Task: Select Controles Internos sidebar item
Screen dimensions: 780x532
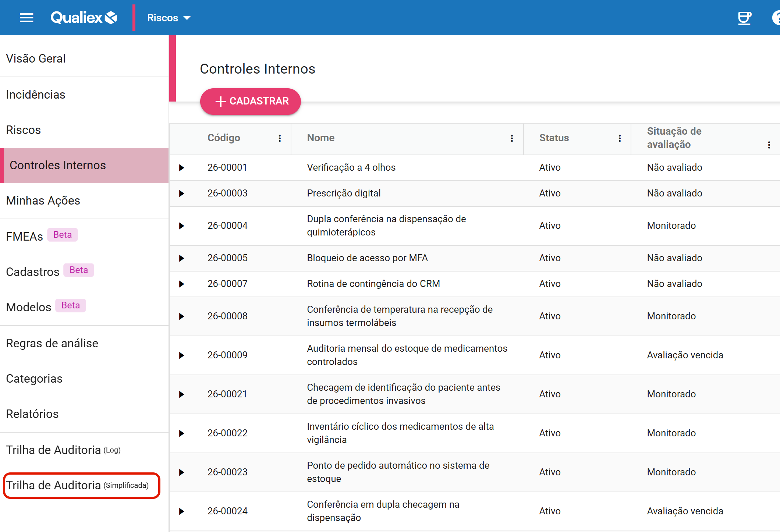Action: (84, 165)
